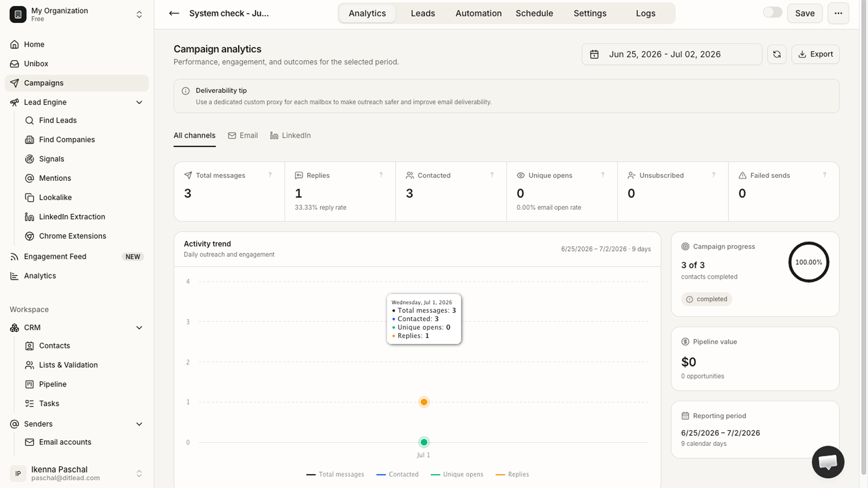Viewport: 868px width, 488px height.
Task: Open the Home sidebar item
Action: point(77,44)
